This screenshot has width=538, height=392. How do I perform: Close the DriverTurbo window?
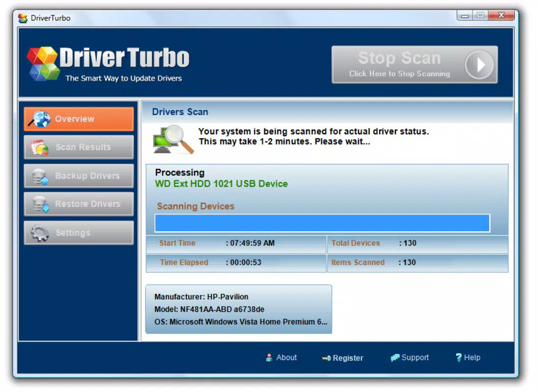click(501, 15)
